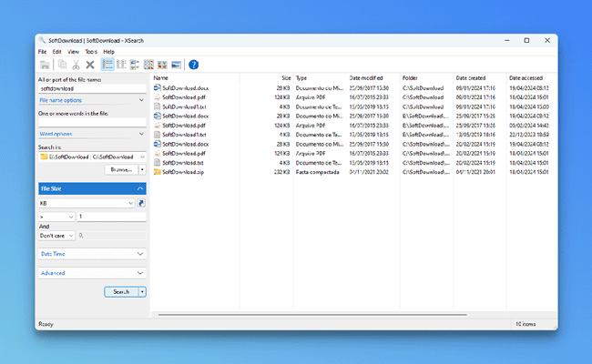The image size is (592, 364).
Task: Click the horizontal scrollbar under results
Action: coord(312,315)
